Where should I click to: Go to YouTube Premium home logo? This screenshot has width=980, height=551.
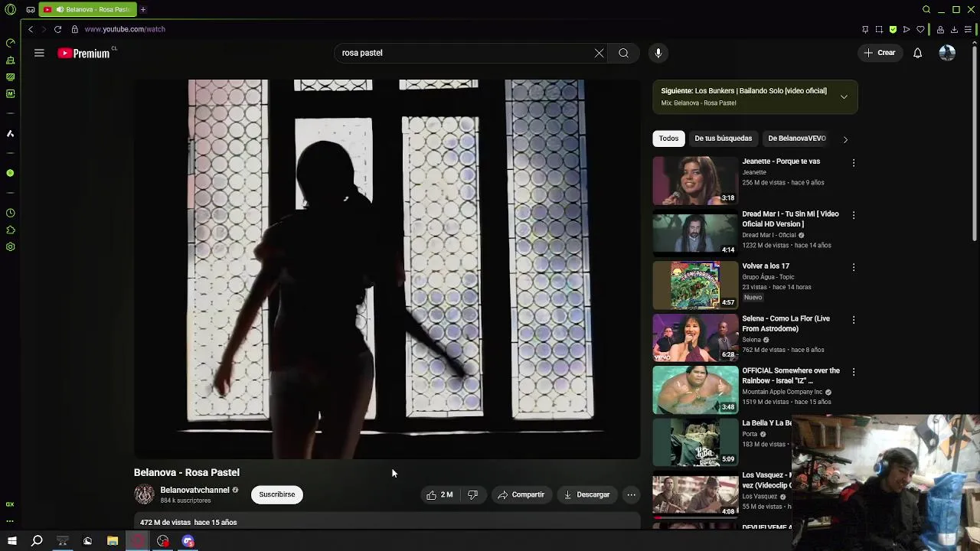[83, 53]
